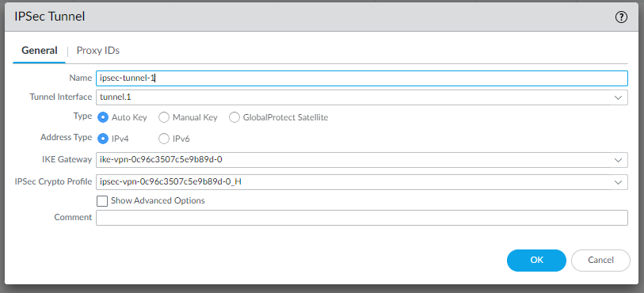This screenshot has height=293, width=644.
Task: Focus the Comment text field
Action: tap(361, 218)
